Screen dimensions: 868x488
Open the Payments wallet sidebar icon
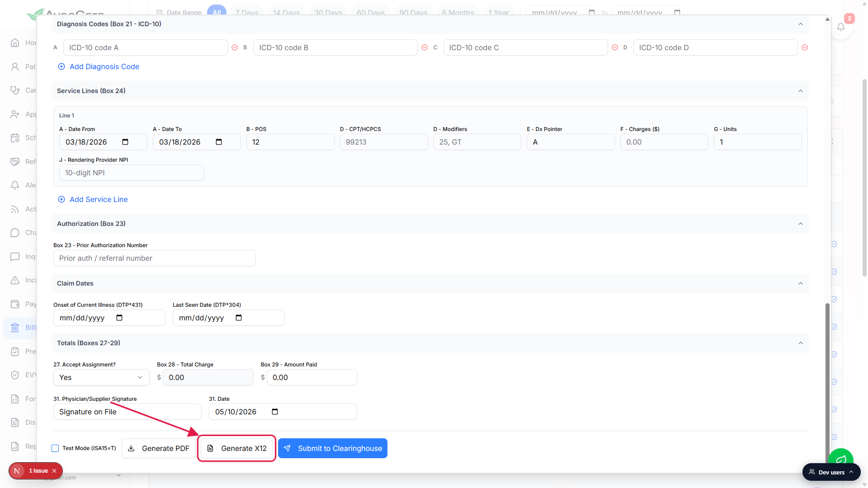(15, 304)
